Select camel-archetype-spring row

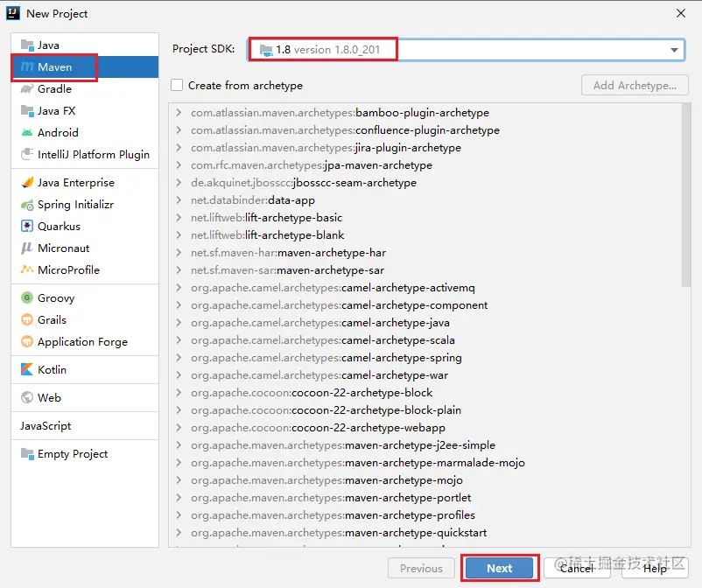pos(425,357)
